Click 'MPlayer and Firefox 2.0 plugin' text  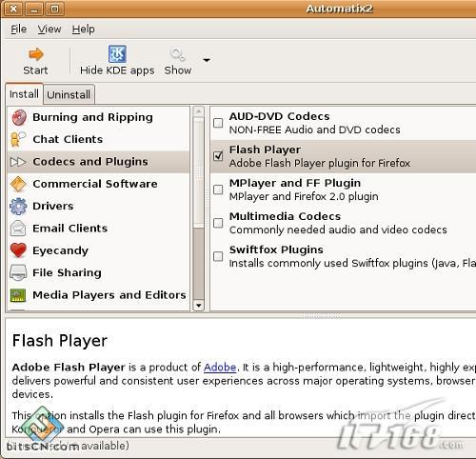(304, 196)
